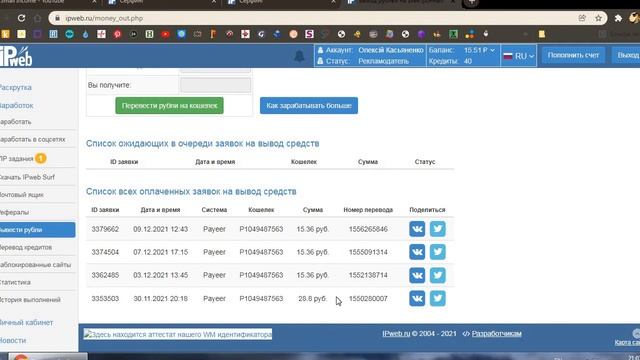
Task: Open the Разработчикам footer link
Action: (x=496, y=333)
